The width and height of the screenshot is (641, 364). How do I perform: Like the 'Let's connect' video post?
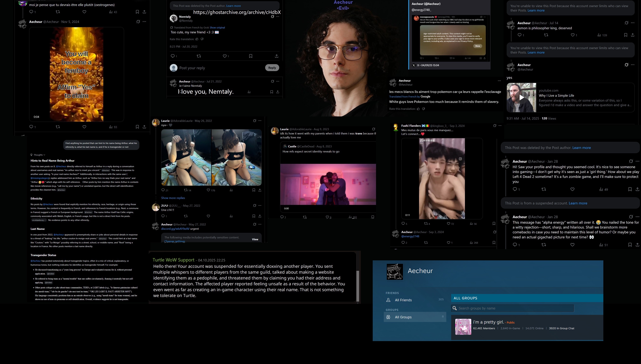click(448, 224)
